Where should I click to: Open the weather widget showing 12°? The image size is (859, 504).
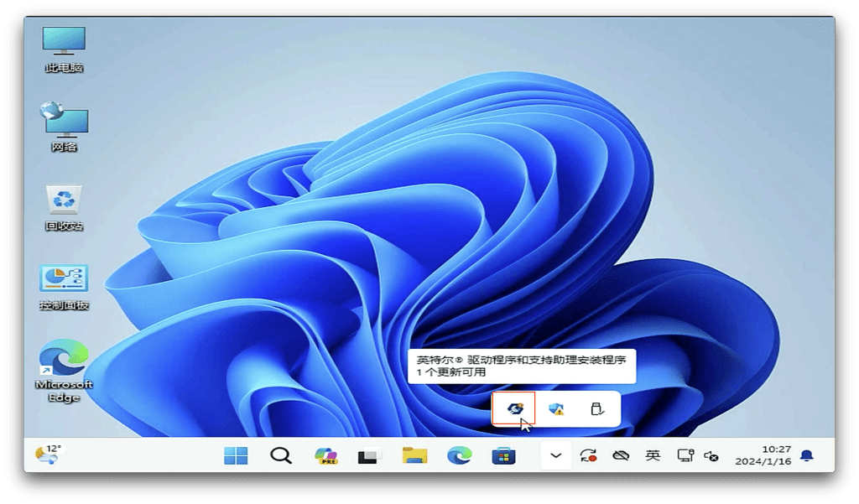point(48,454)
